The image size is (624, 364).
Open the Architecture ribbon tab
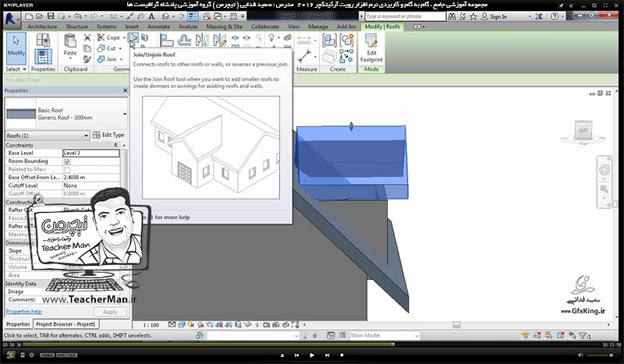[x=42, y=27]
